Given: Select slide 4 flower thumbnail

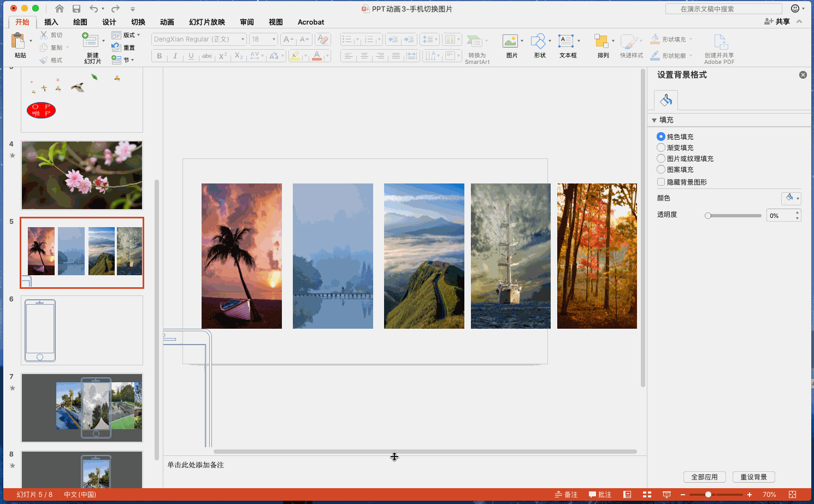Looking at the screenshot, I should click(x=82, y=175).
